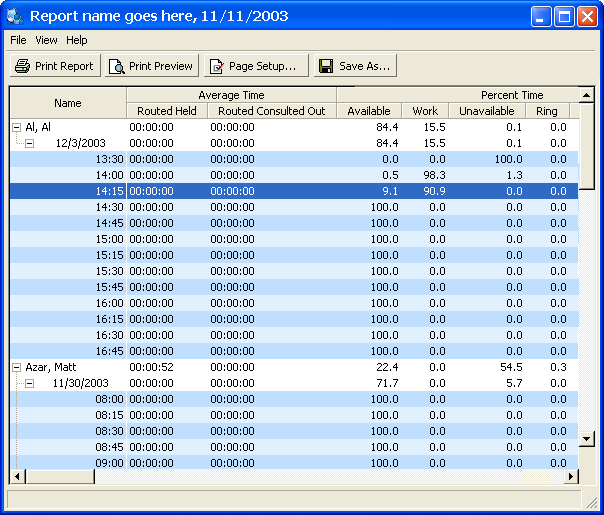Screen dimensions: 604x515
Task: Click the Page Setup icon
Action: coord(216,66)
